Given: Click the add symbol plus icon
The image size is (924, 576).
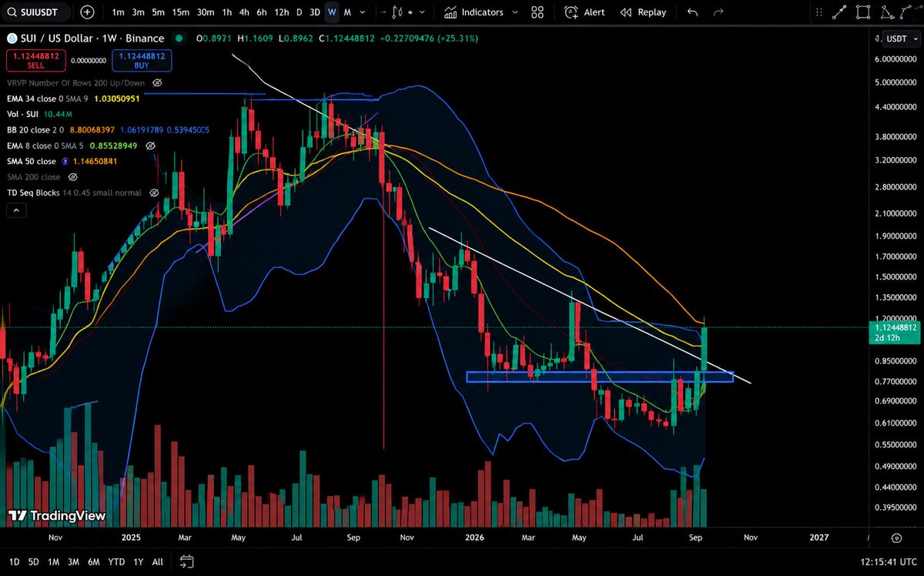Looking at the screenshot, I should pyautogui.click(x=87, y=12).
